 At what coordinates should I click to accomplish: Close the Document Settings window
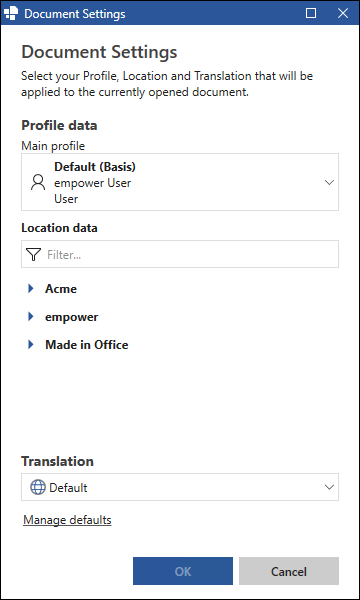[342, 13]
